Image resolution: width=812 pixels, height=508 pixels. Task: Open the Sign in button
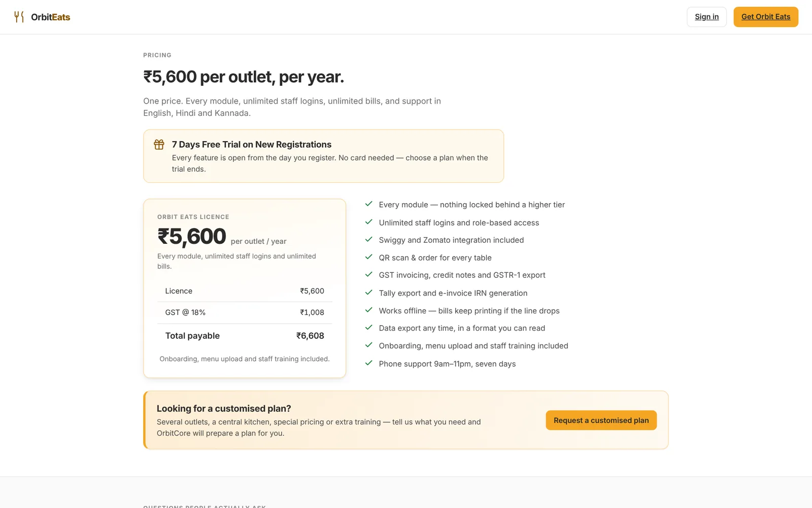click(706, 17)
